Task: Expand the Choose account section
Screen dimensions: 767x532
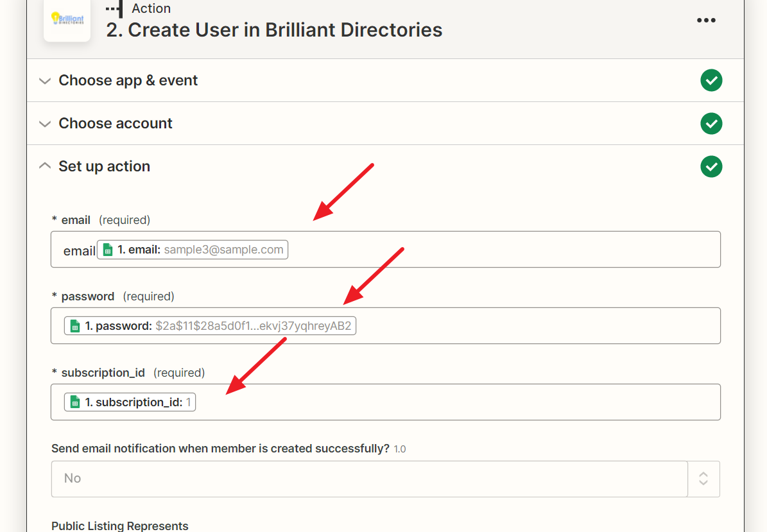Action: (x=44, y=124)
